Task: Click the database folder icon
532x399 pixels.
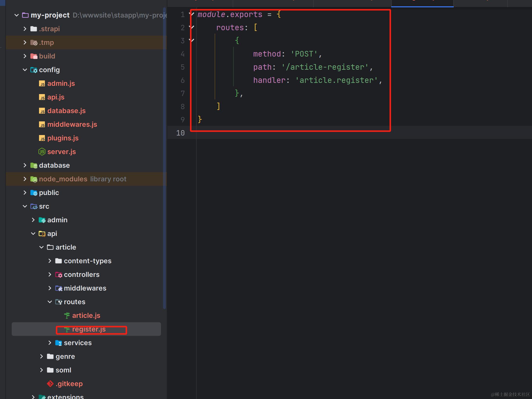Action: [34, 165]
